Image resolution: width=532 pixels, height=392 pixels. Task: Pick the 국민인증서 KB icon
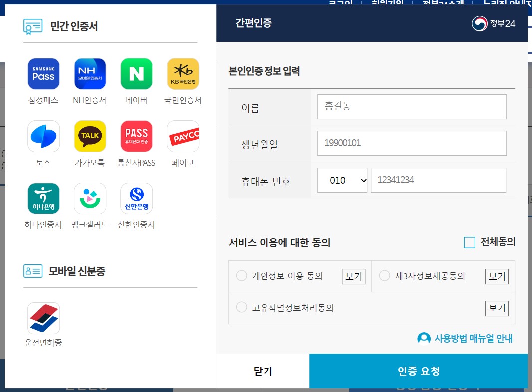pos(183,73)
